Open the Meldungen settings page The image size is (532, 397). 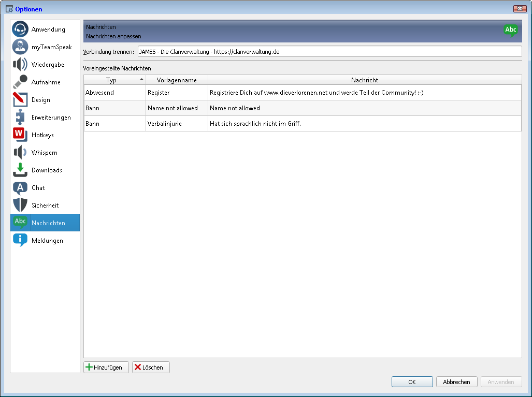pos(45,240)
